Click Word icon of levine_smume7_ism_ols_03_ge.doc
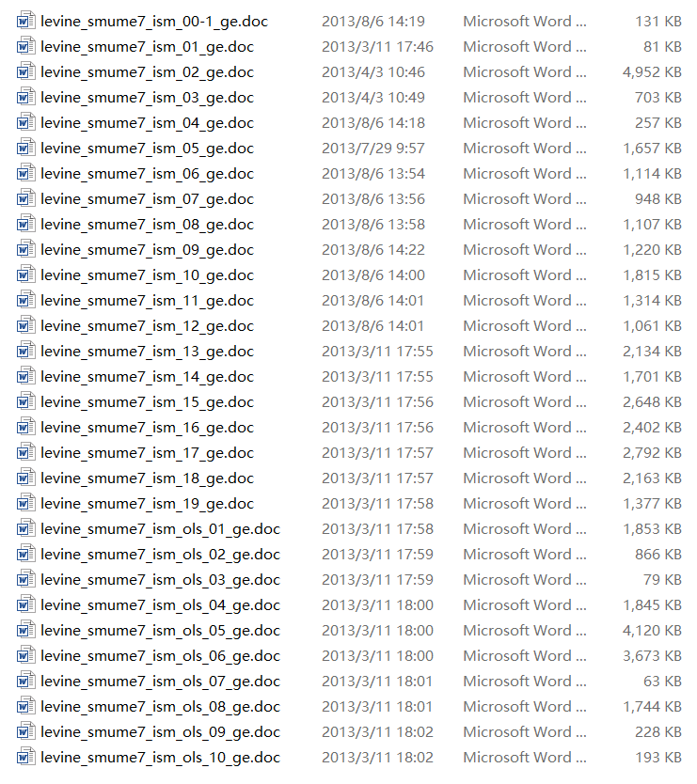 click(x=26, y=579)
